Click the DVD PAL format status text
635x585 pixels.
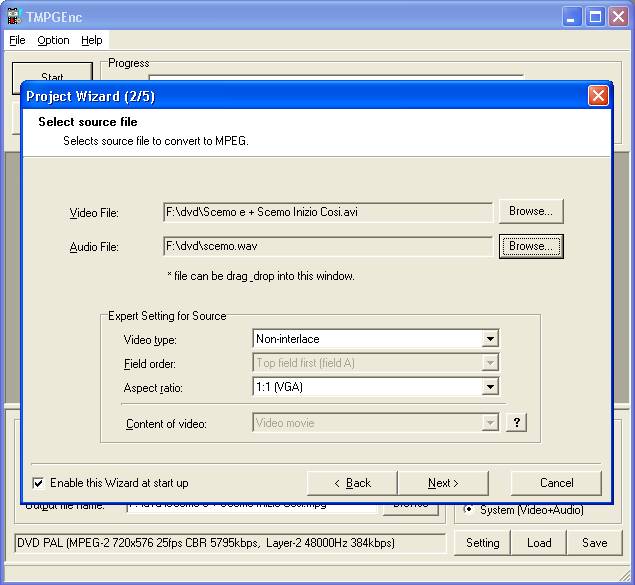(x=206, y=543)
